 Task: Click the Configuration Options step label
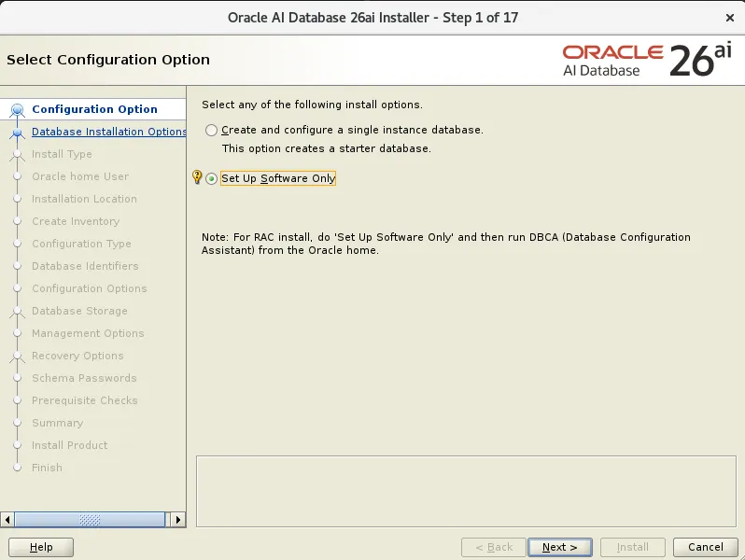click(x=90, y=288)
